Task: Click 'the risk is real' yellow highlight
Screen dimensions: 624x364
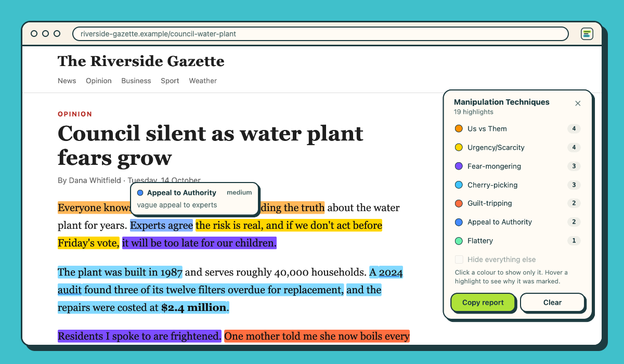Action: [x=289, y=226]
